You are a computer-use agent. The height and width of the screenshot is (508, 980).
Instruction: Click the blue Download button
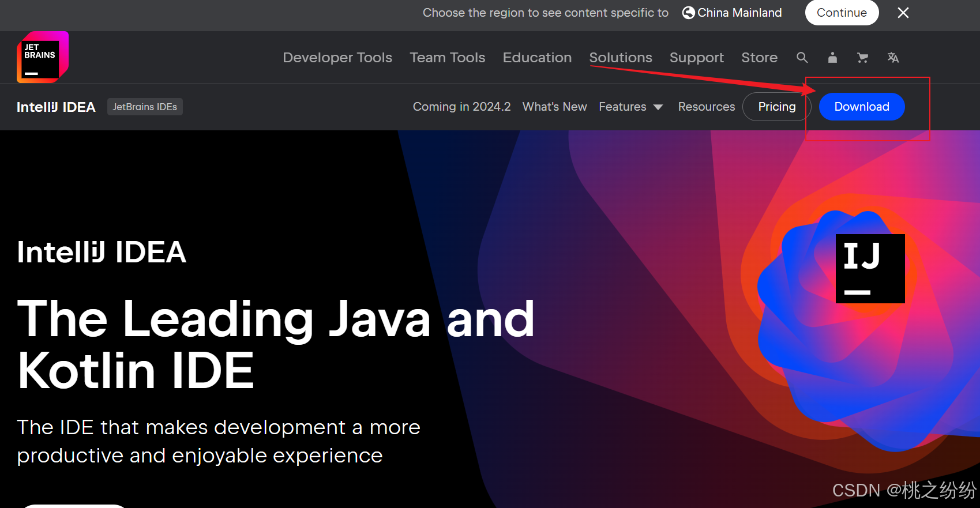pyautogui.click(x=862, y=107)
